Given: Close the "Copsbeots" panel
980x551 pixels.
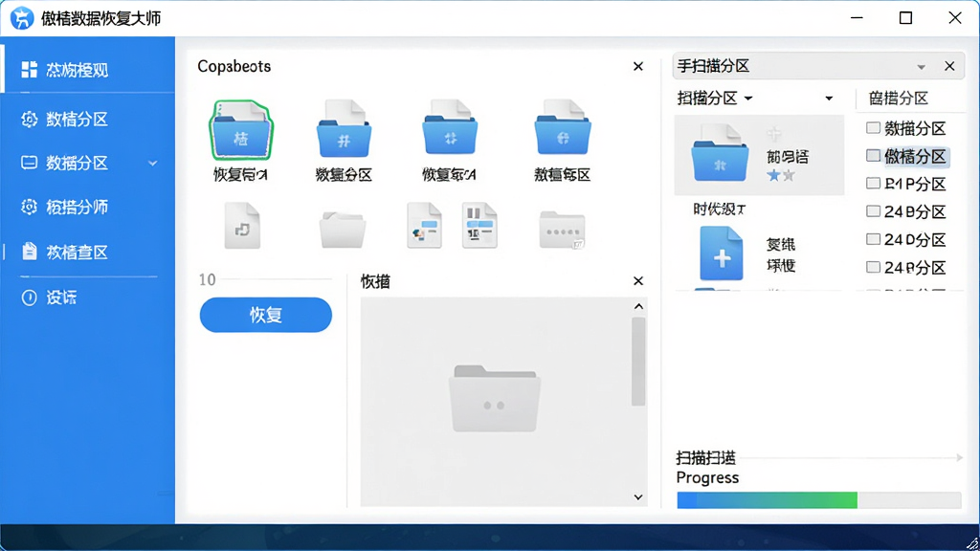Looking at the screenshot, I should tap(638, 66).
